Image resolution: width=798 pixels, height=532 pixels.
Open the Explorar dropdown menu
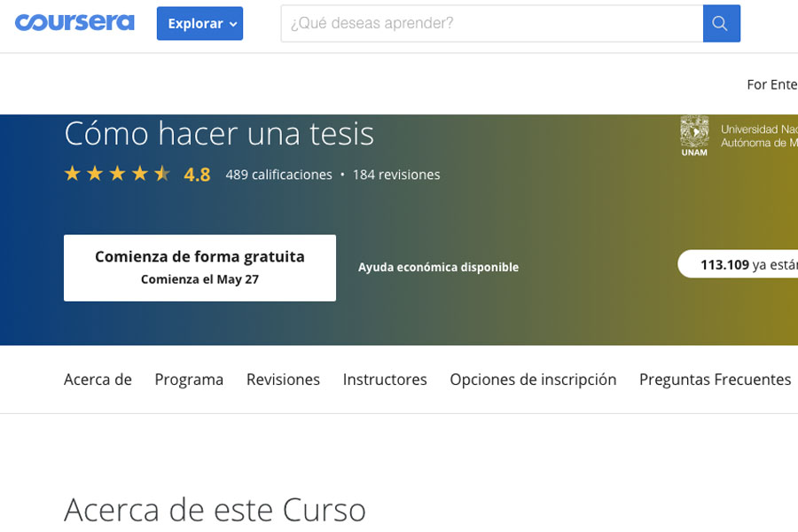[x=199, y=23]
